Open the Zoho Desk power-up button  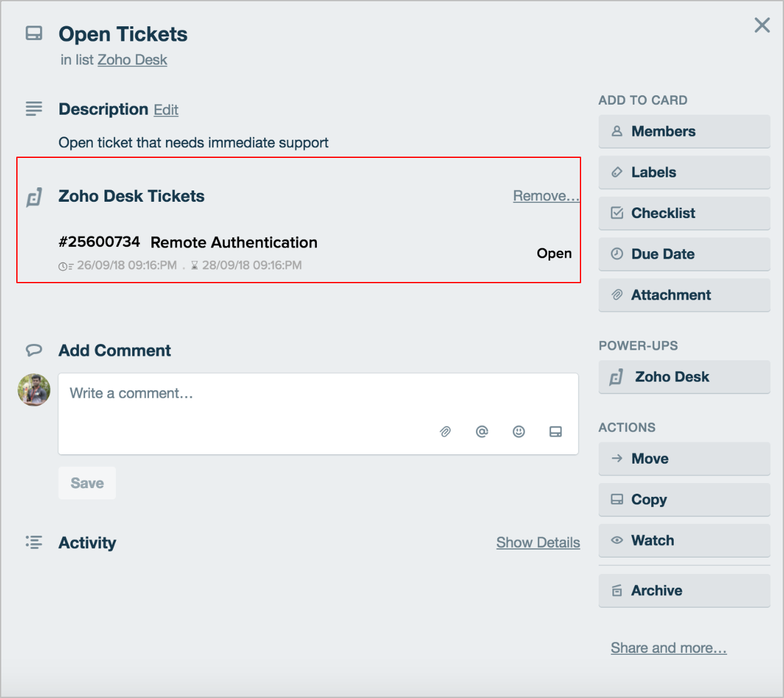(684, 377)
